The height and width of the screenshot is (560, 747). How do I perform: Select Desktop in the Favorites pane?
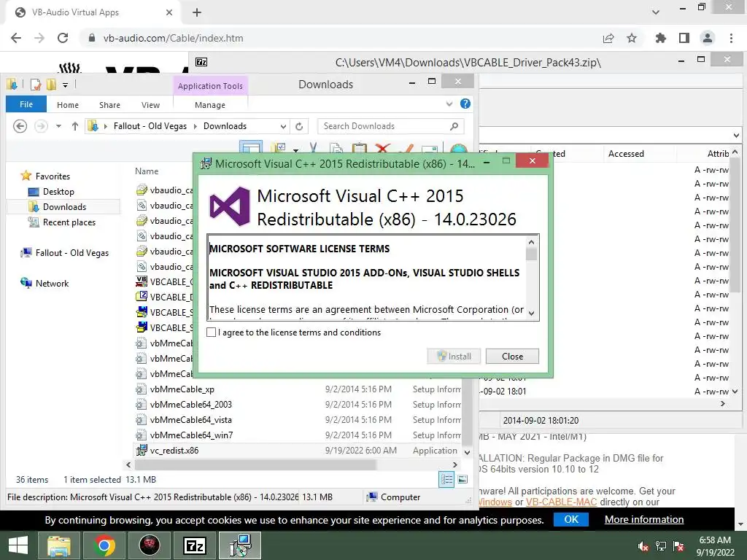[x=58, y=192]
